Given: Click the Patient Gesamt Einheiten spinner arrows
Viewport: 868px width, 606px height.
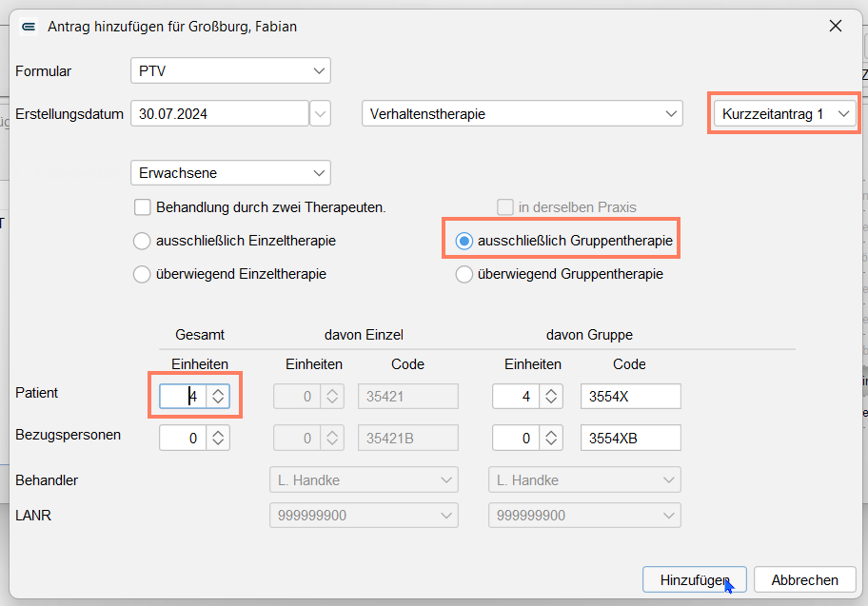Looking at the screenshot, I should click(218, 397).
